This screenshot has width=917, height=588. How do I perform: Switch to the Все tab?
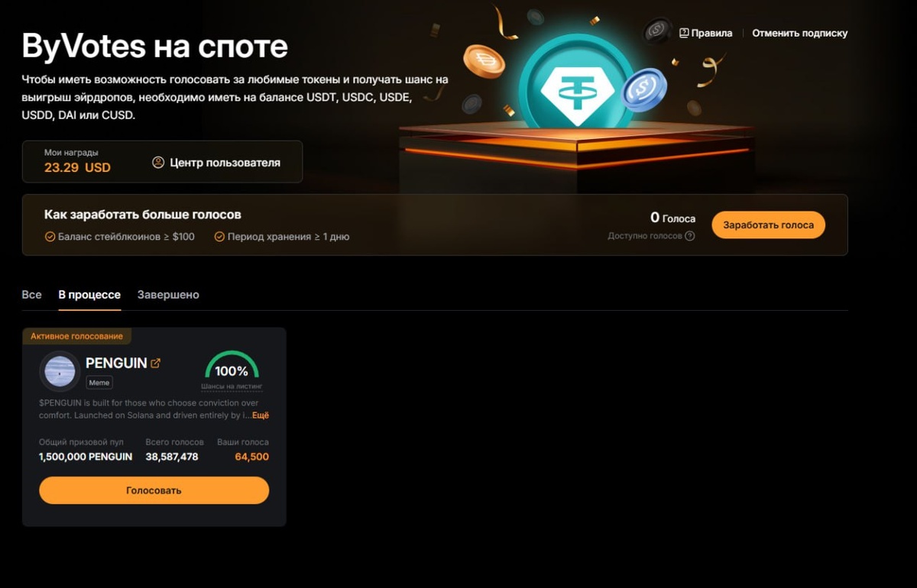(x=31, y=295)
